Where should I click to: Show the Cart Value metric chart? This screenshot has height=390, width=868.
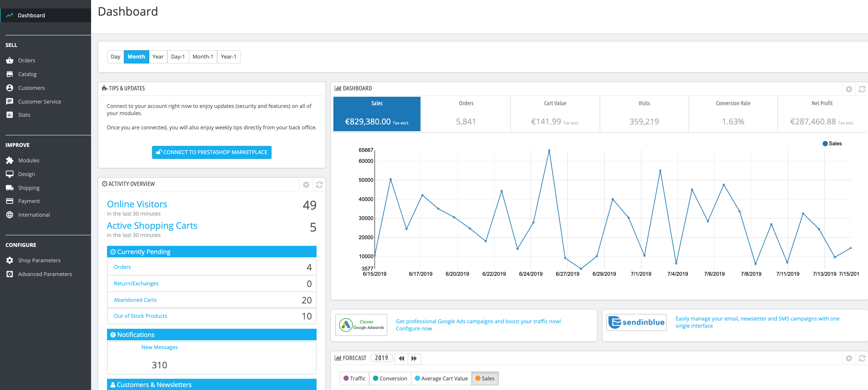[555, 114]
